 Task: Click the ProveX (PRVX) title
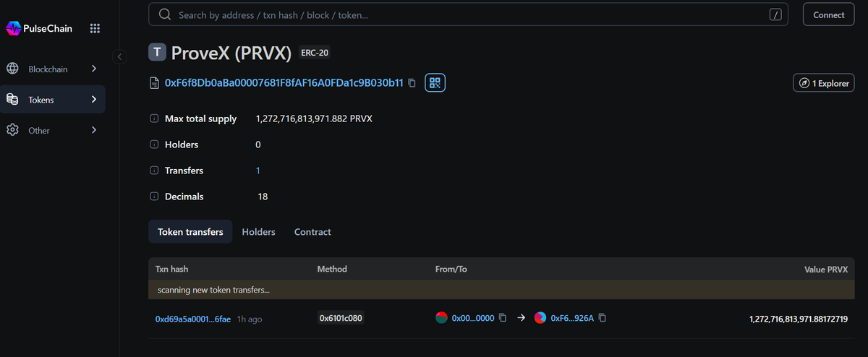tap(231, 53)
